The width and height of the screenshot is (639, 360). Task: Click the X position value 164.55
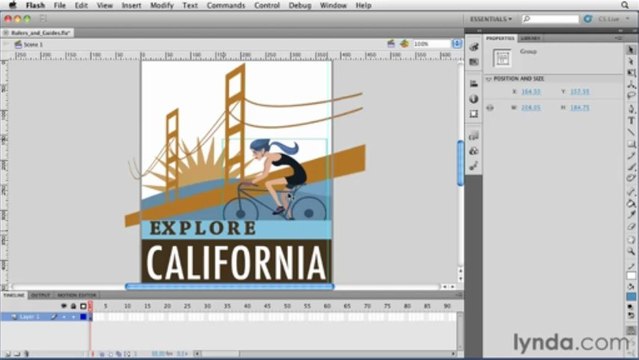(x=531, y=92)
